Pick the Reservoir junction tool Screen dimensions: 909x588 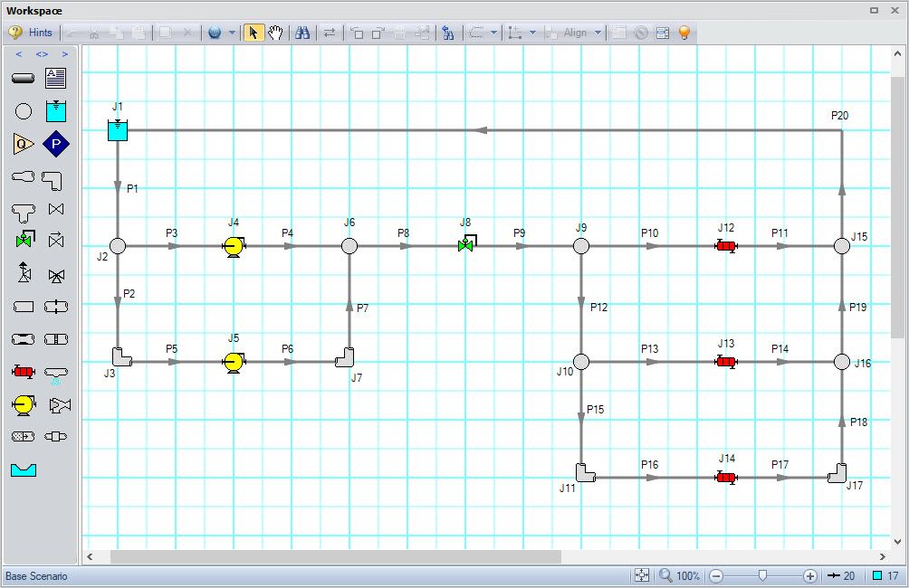pos(56,111)
